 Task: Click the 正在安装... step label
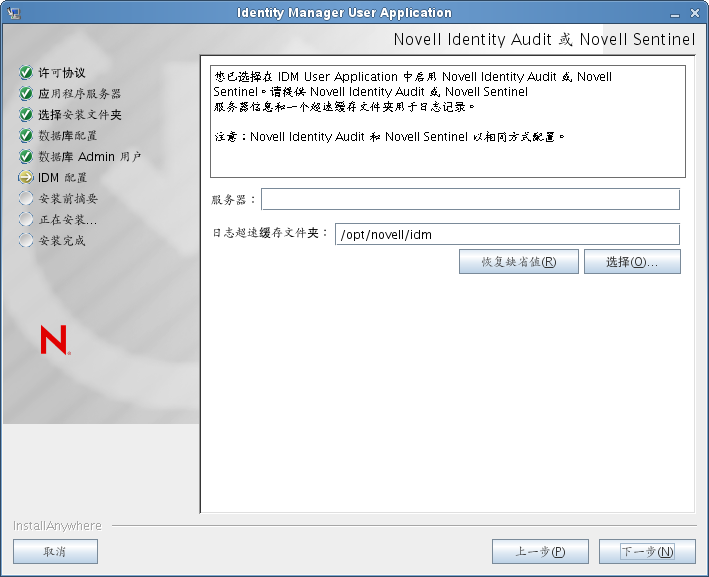pyautogui.click(x=68, y=220)
